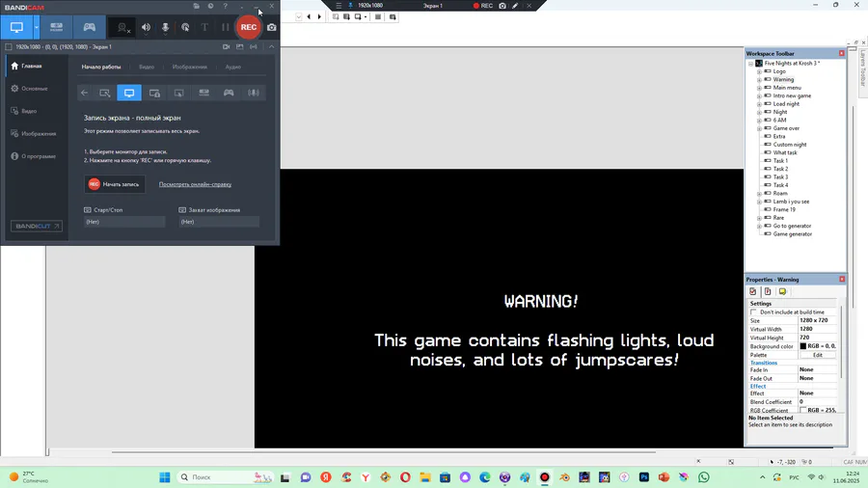
Task: Toggle the microphone recording icon
Action: click(x=165, y=27)
